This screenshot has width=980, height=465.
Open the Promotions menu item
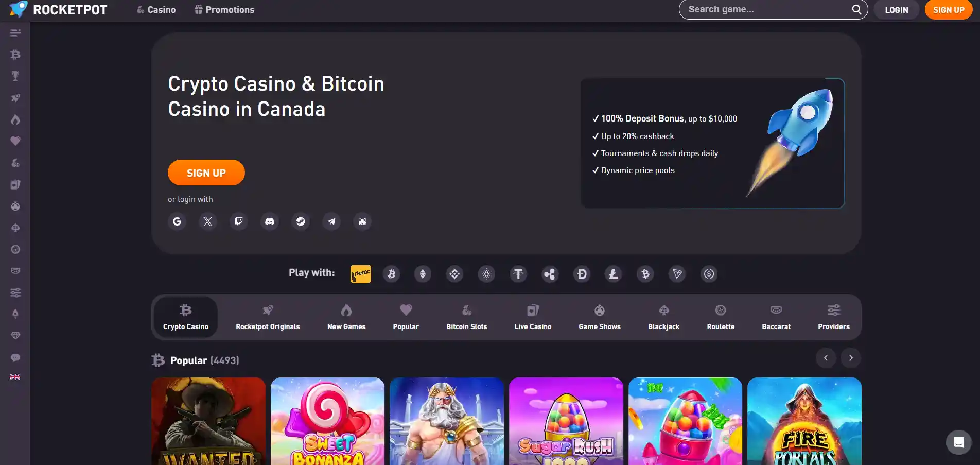[x=224, y=10]
